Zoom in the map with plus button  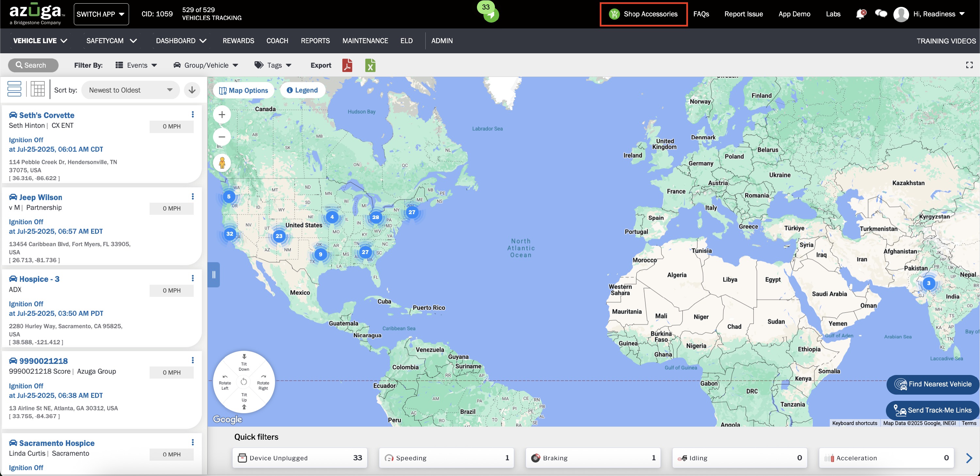pyautogui.click(x=222, y=115)
